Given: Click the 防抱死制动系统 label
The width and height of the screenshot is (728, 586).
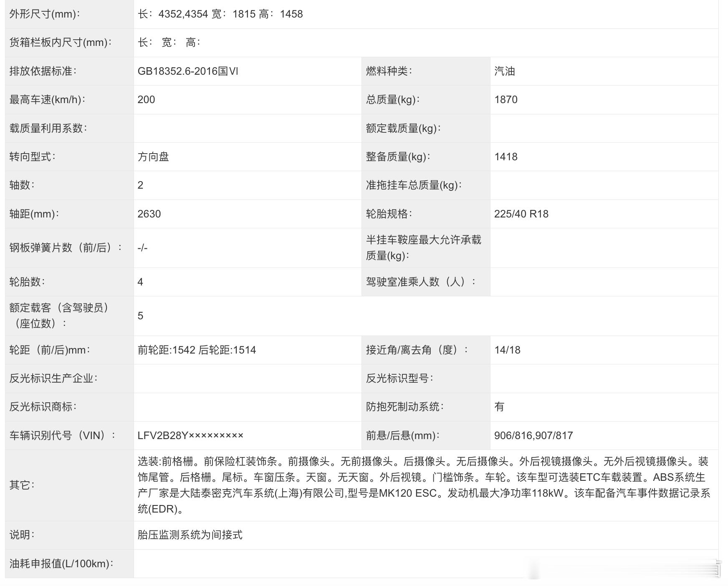Looking at the screenshot, I should 405,407.
